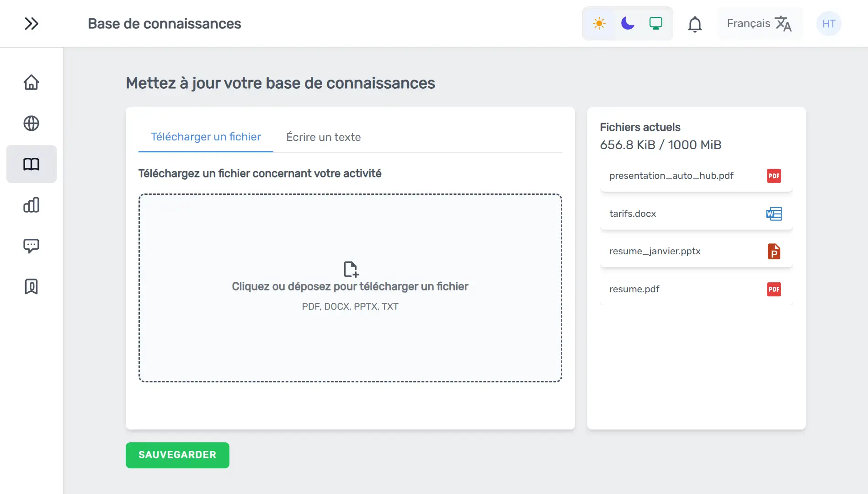Select resume_janvier.pptx file row

(x=696, y=251)
